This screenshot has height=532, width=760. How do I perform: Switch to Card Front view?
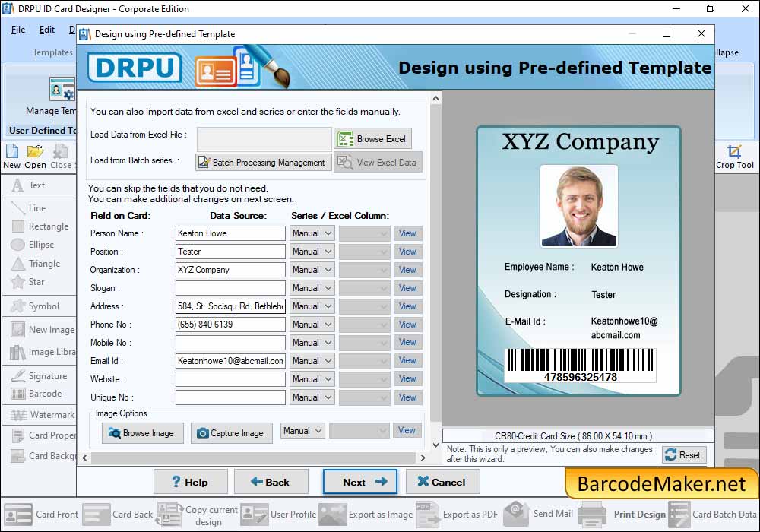click(x=41, y=514)
